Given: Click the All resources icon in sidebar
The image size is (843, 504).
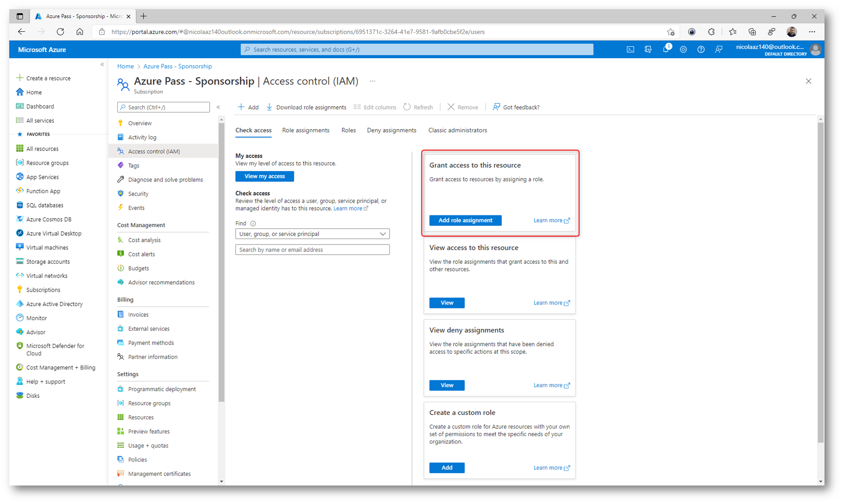Looking at the screenshot, I should coord(20,148).
